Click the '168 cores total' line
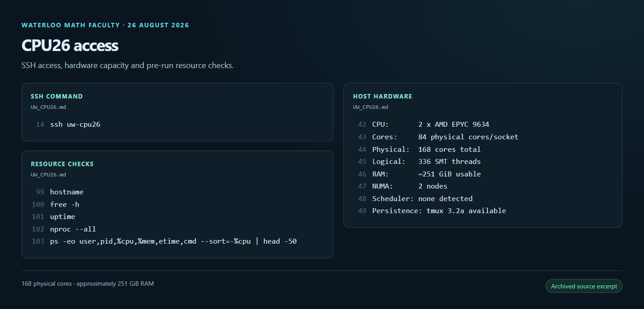 click(x=426, y=149)
